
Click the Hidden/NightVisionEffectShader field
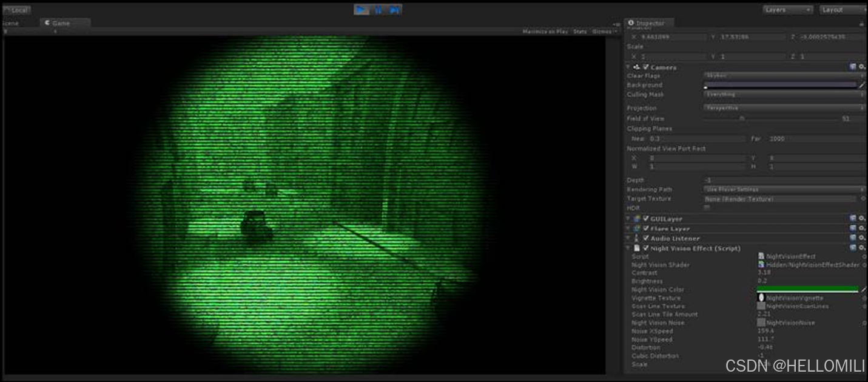(x=809, y=265)
